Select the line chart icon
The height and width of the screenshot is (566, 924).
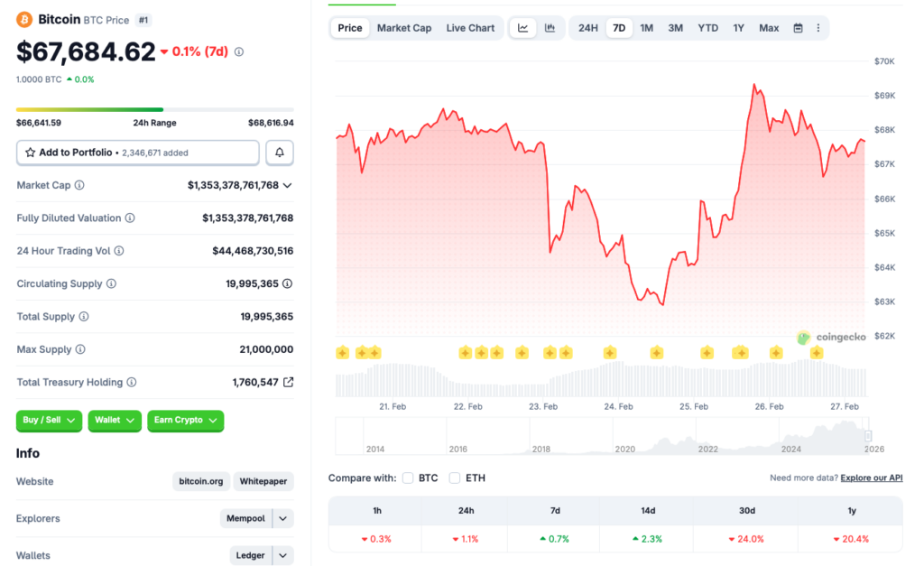pos(523,28)
